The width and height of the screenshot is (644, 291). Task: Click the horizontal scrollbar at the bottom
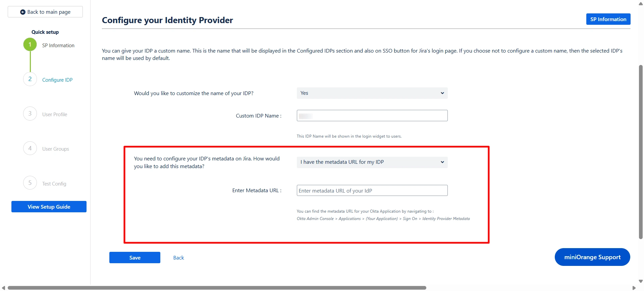click(217, 288)
